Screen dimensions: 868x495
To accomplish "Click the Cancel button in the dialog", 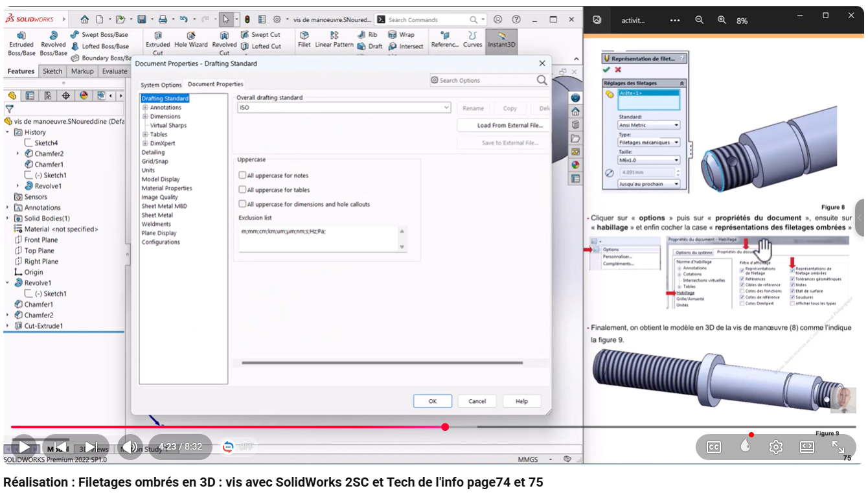I will [477, 401].
